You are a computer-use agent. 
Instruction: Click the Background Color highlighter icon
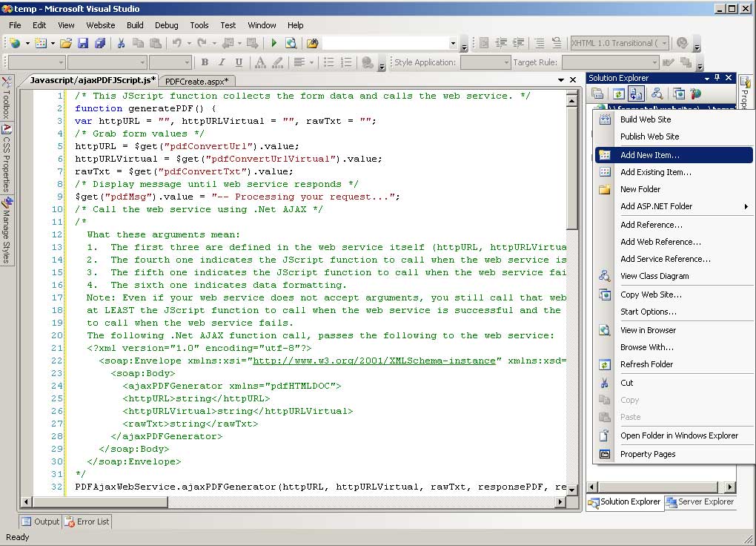pos(278,62)
